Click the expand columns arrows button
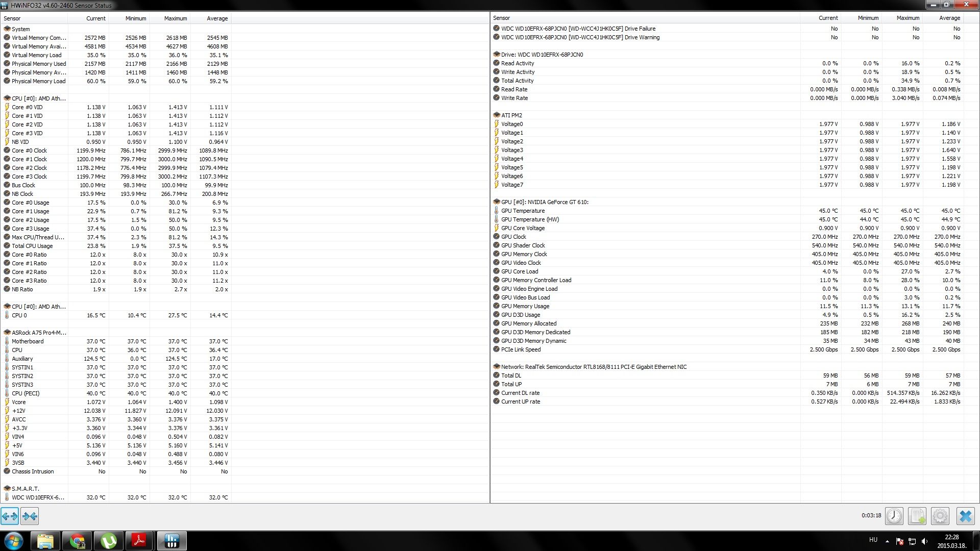Screen dimensions: 980x551 (10, 516)
